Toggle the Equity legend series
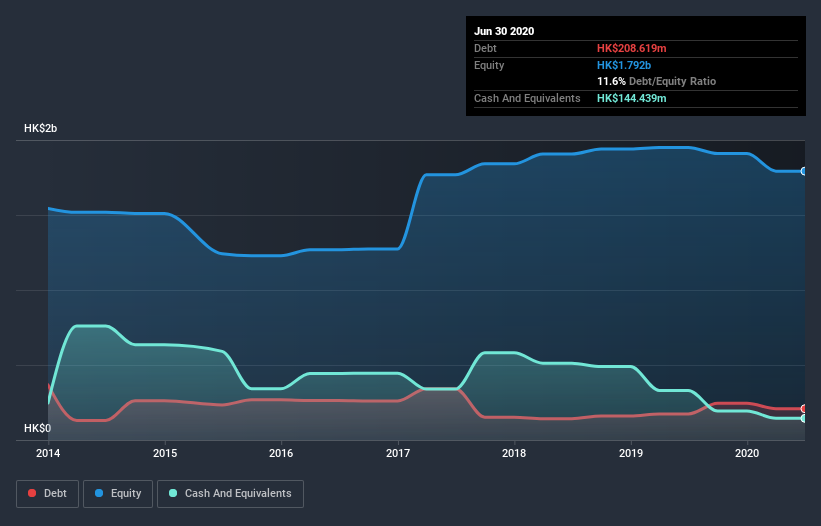The width and height of the screenshot is (821, 526). click(118, 494)
